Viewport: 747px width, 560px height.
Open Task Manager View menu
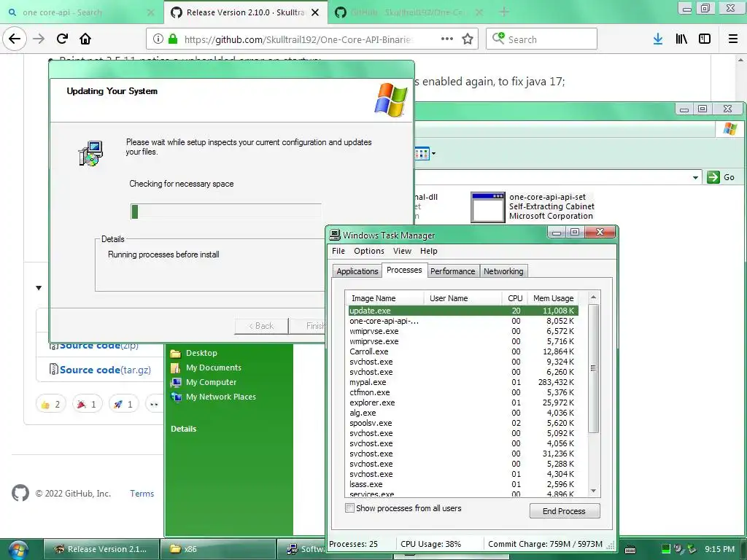[402, 251]
